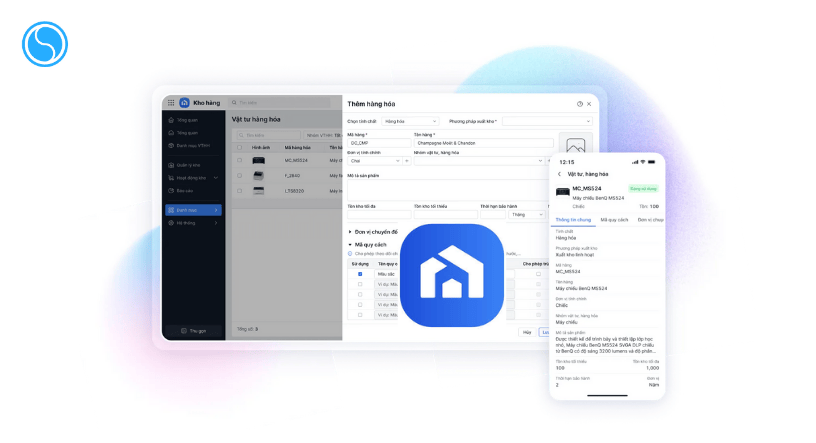816x443 pixels.
Task: Select the MC_MS524 row checkbox
Action: click(239, 160)
